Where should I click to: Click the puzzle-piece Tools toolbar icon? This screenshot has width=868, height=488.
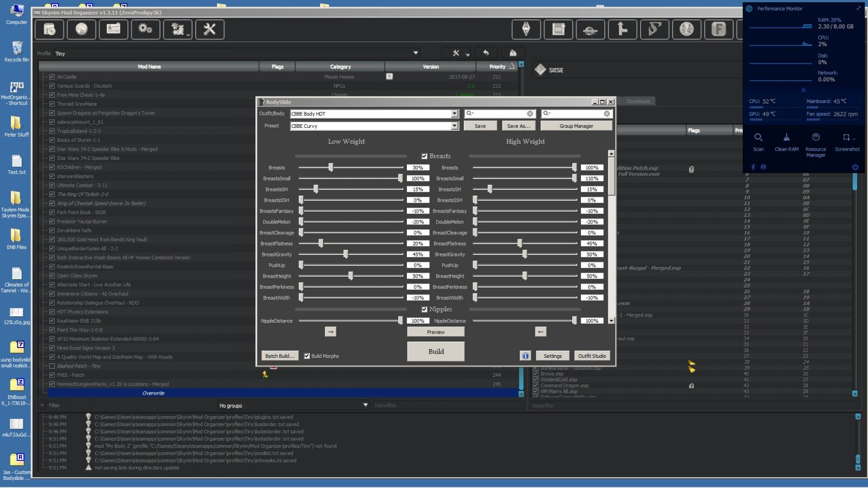[x=177, y=29]
